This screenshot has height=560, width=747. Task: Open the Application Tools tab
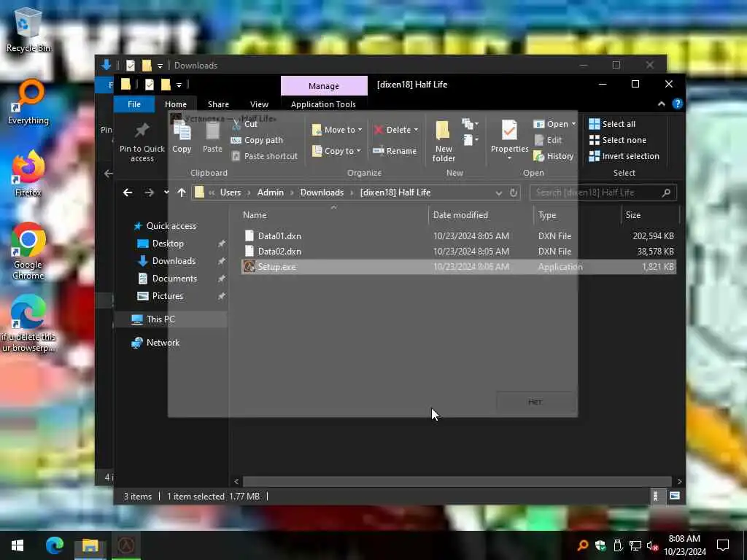(x=323, y=104)
